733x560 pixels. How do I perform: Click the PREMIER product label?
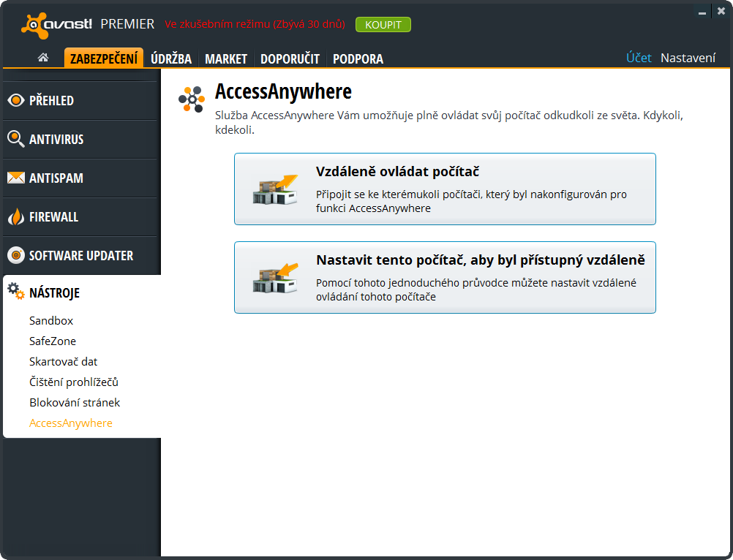pyautogui.click(x=127, y=24)
